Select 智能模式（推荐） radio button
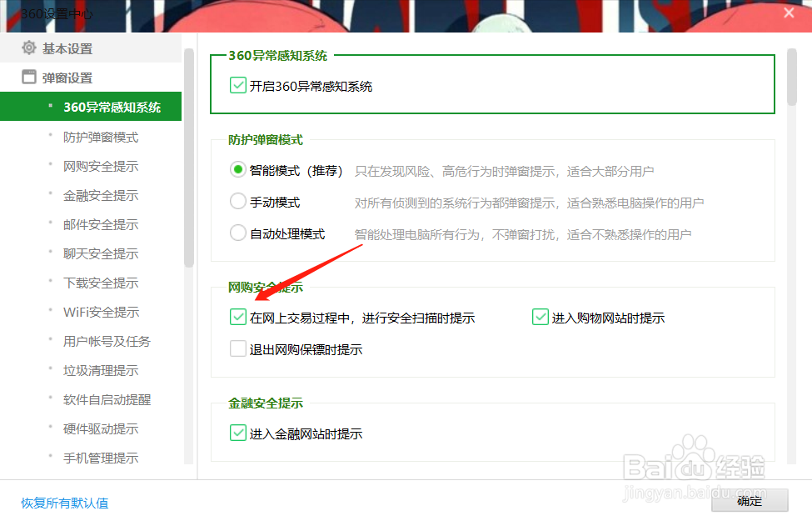This screenshot has height=521, width=812. click(x=237, y=169)
